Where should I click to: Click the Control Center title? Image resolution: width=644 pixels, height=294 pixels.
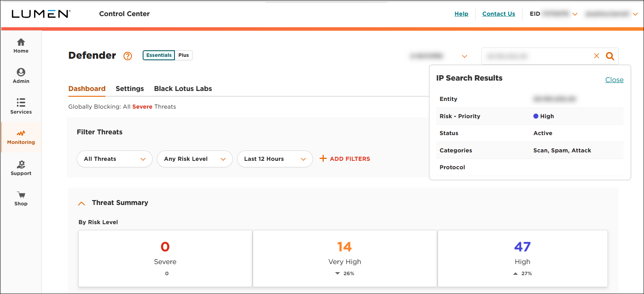point(124,14)
